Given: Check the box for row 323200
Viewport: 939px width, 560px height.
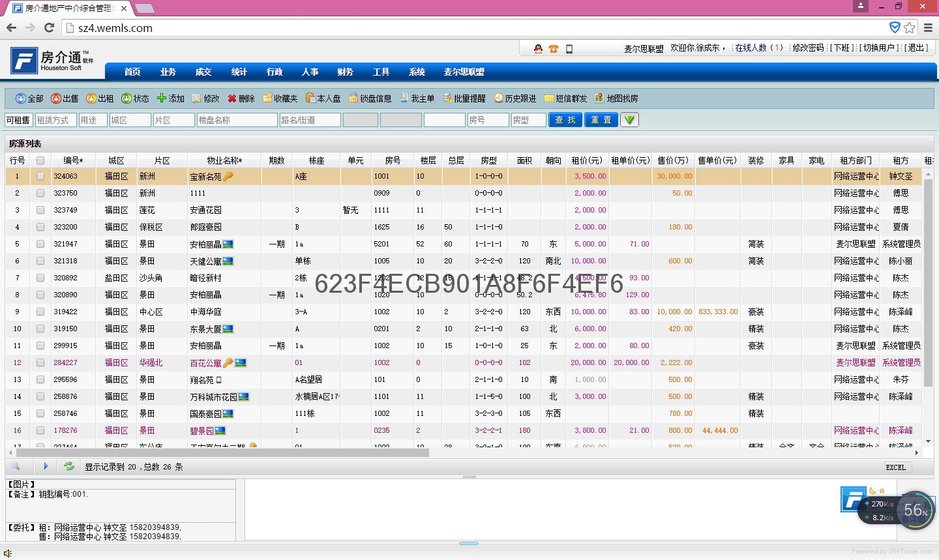Looking at the screenshot, I should [x=40, y=227].
